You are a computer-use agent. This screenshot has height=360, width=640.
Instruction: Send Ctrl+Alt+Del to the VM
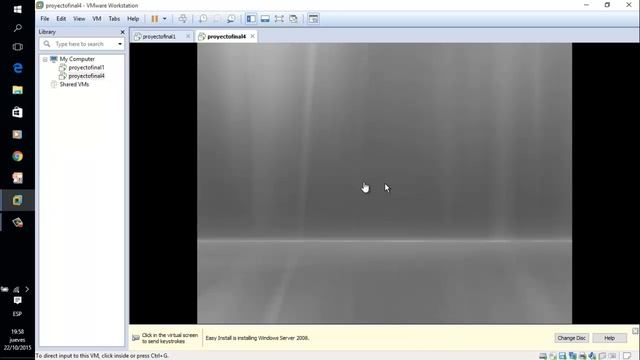point(182,19)
